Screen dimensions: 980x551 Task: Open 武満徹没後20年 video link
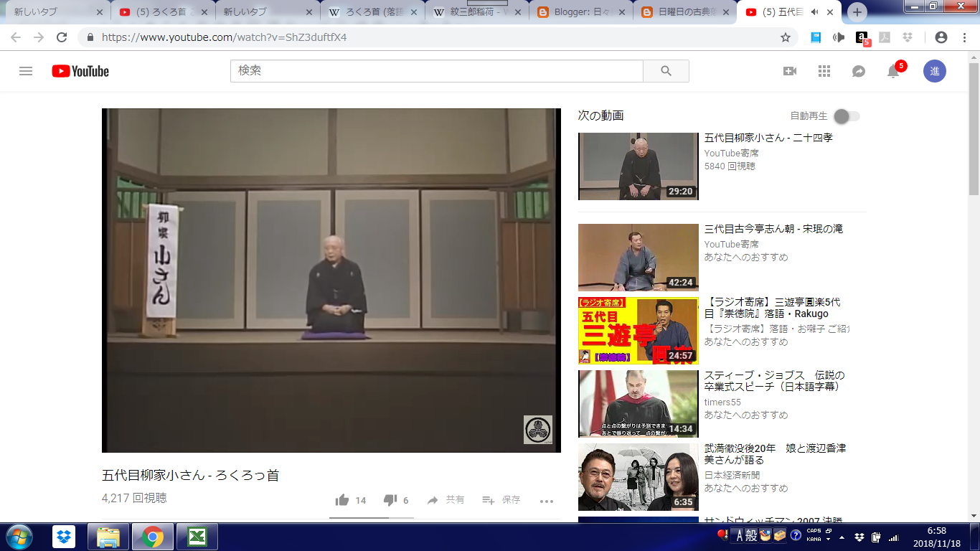coord(775,454)
